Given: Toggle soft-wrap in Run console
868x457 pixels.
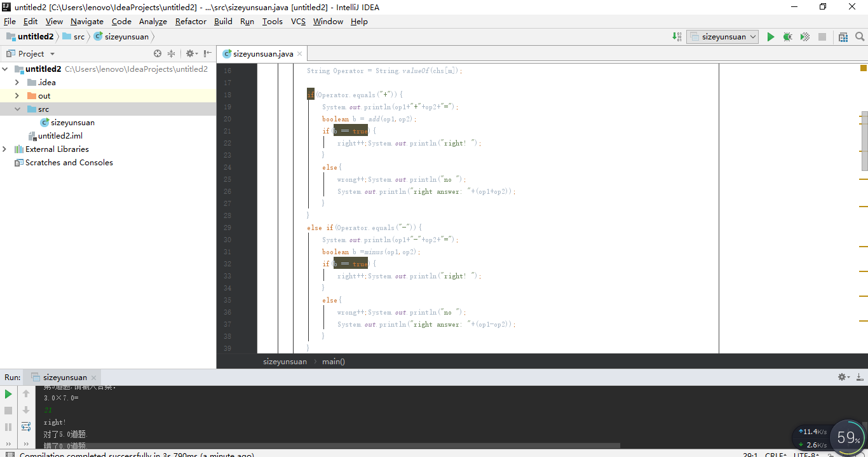Looking at the screenshot, I should point(26,427).
